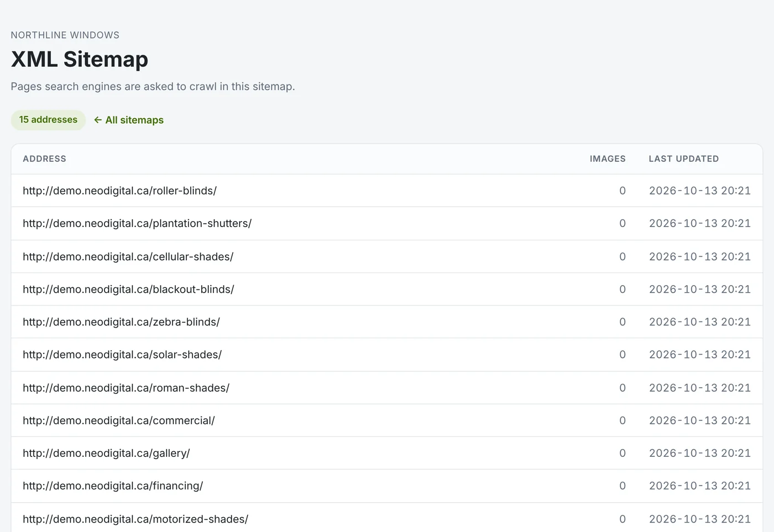Open the commercial address link
This screenshot has height=532, width=774.
(x=118, y=420)
